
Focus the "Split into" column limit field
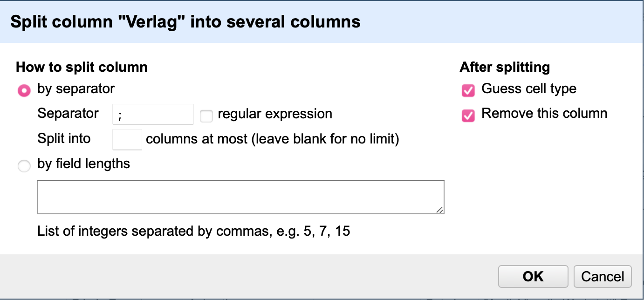(x=127, y=140)
